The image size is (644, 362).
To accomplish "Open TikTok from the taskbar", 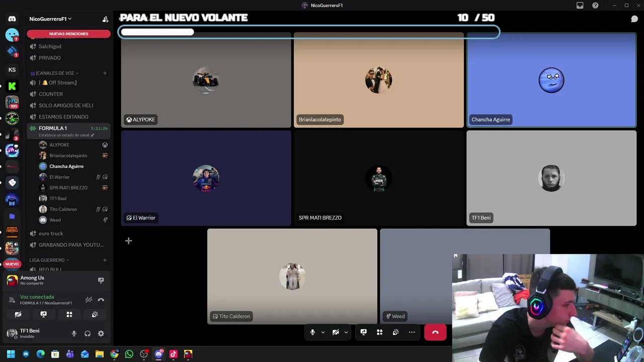I will (x=173, y=354).
